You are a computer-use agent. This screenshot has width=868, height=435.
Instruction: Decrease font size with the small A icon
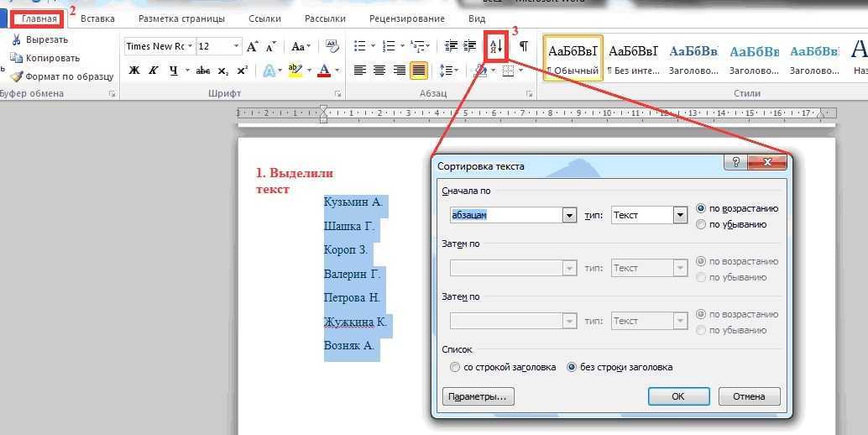[270, 46]
